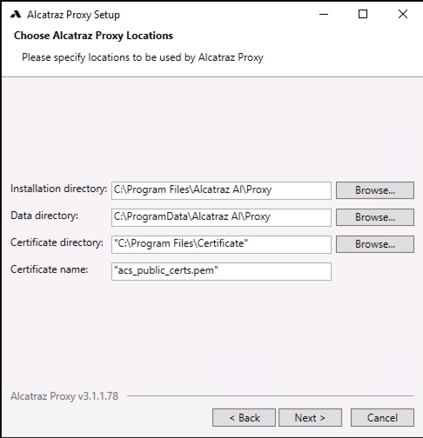Maximize the Alcatraz Proxy Setup window

363,14
